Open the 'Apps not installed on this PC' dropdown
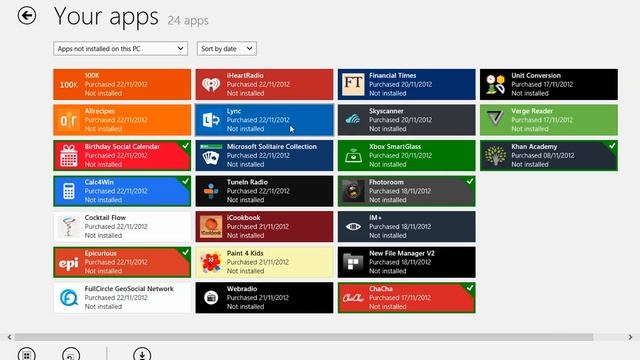 120,49
